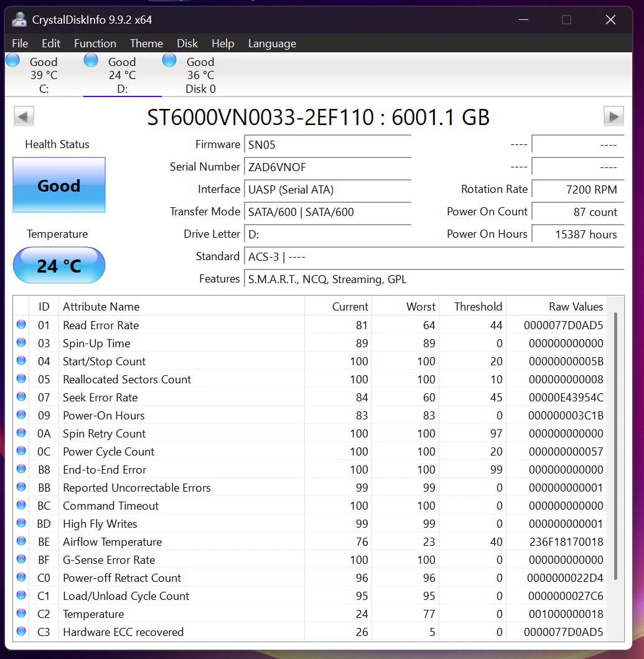The image size is (644, 659).
Task: Click status dot for Read Error Rate
Action: 21,324
